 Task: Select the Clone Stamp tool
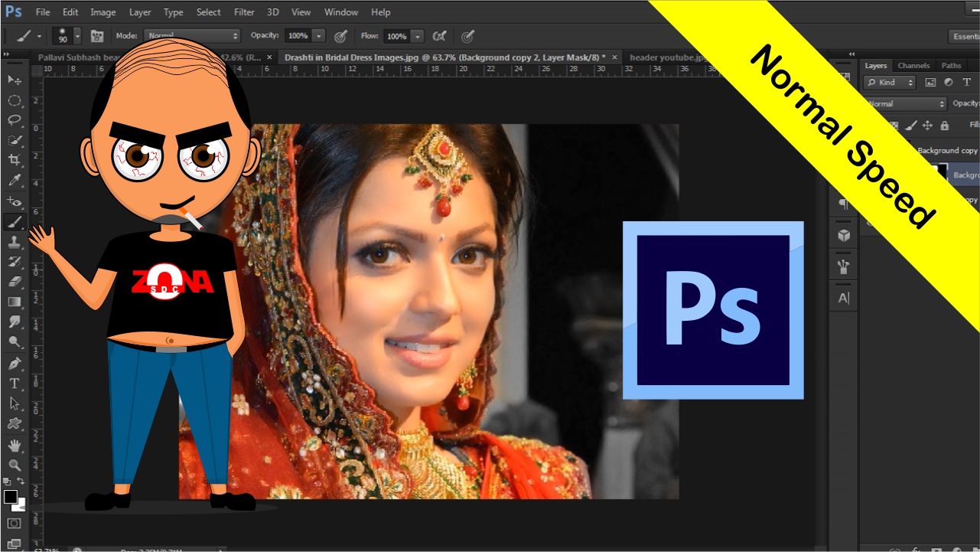click(x=15, y=242)
